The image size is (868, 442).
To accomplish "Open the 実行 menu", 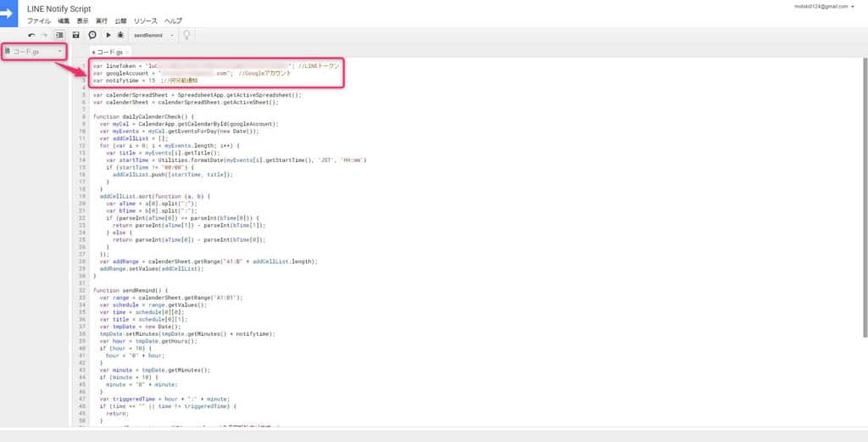I will pos(102,20).
